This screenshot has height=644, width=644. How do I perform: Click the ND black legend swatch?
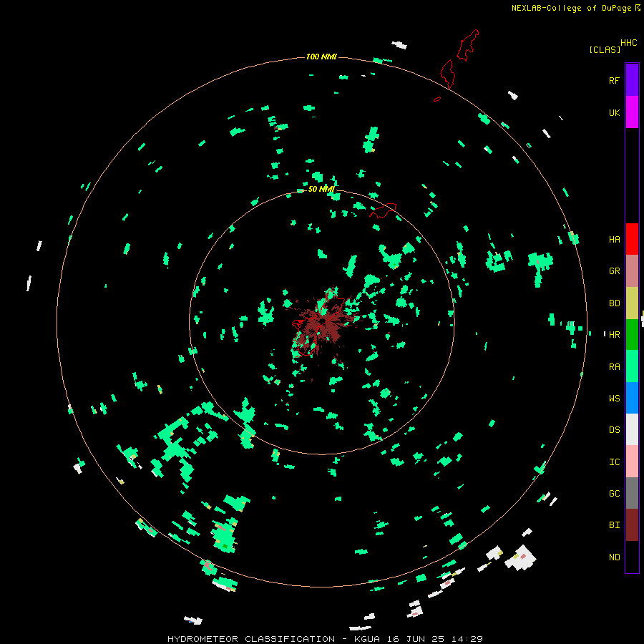(x=632, y=557)
